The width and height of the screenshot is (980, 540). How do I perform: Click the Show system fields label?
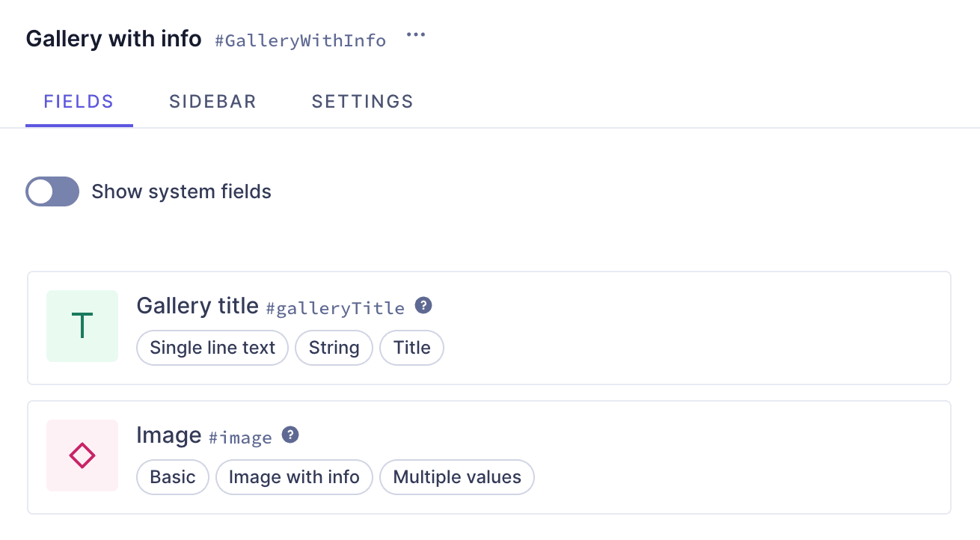(x=181, y=192)
